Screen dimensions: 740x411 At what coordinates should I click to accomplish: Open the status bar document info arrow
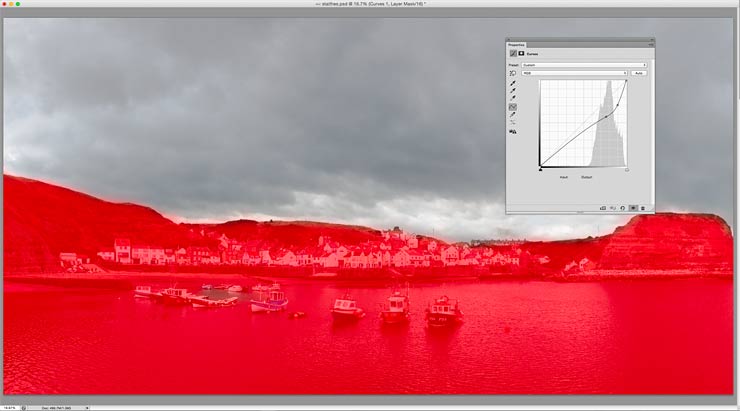(87, 408)
